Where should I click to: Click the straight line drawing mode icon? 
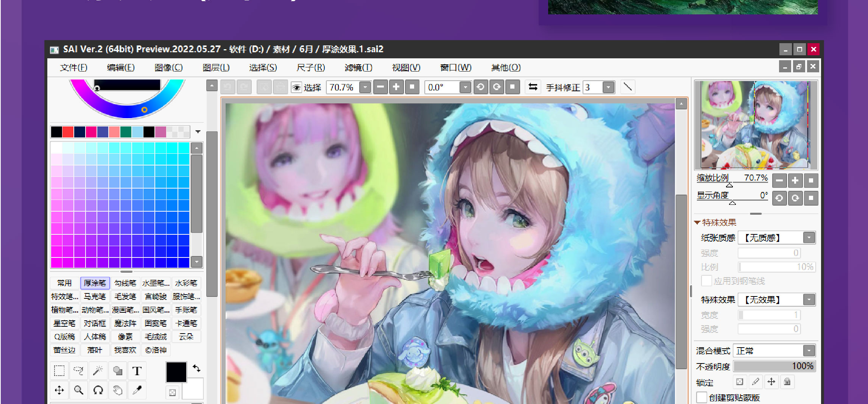tap(628, 87)
